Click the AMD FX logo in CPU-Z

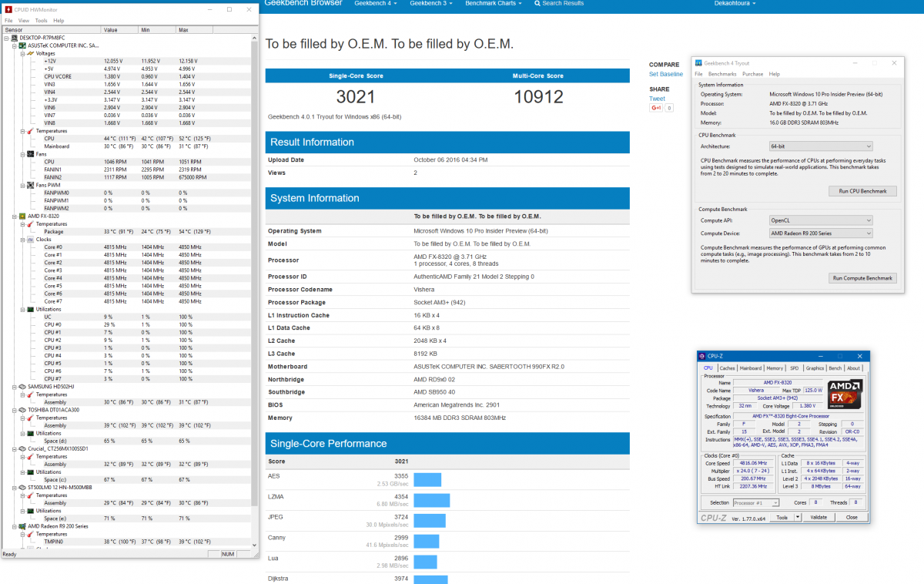(845, 393)
